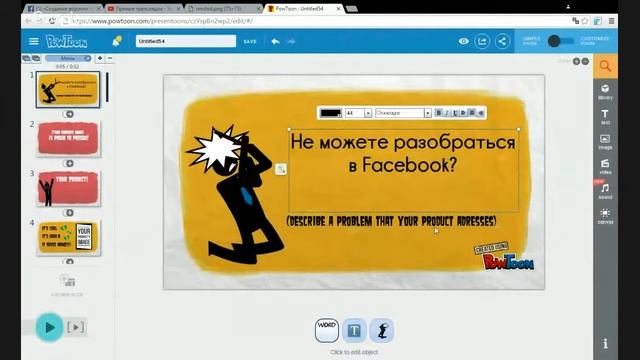This screenshot has width=640, height=360.
Task: Click transition button below slide 2
Action: click(69, 164)
